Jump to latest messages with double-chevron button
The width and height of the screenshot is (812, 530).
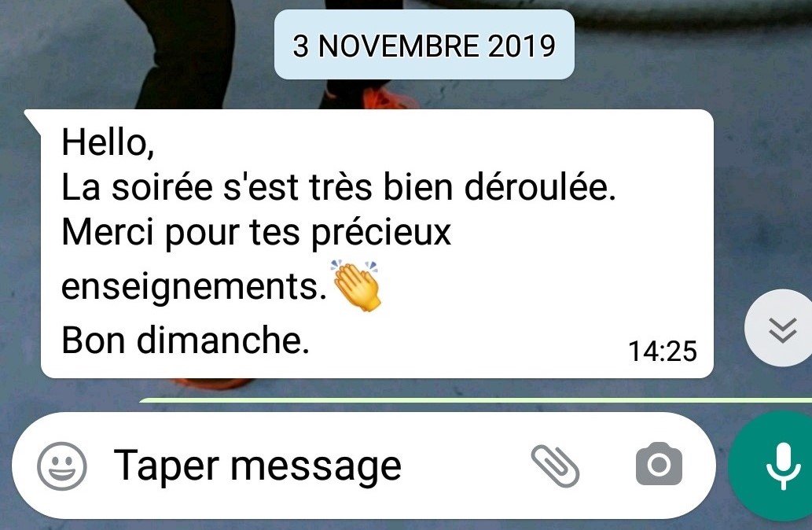(x=781, y=329)
